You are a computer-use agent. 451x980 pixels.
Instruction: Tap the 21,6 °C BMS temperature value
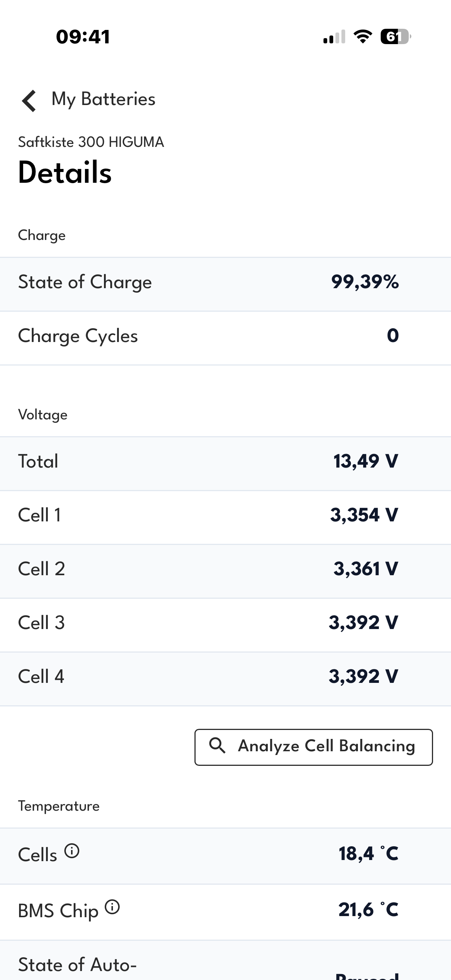[x=368, y=910]
